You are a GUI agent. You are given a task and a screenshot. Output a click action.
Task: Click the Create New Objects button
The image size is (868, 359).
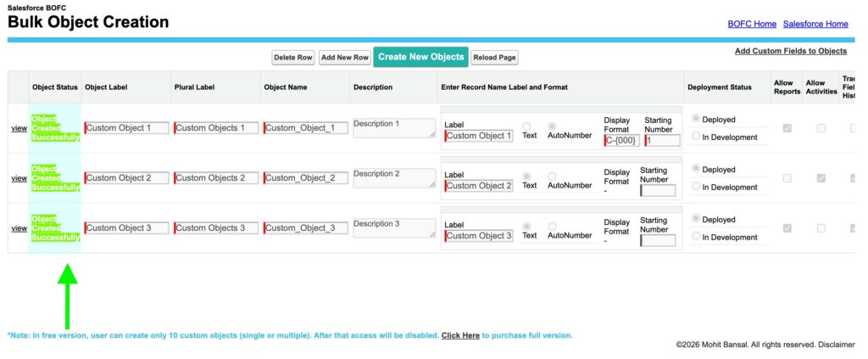(420, 57)
